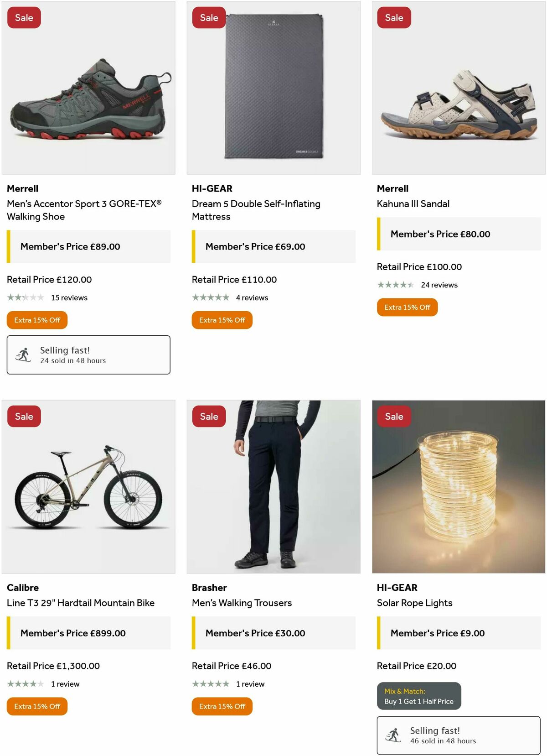The image size is (547, 756).
Task: Click the star rating under the walking trousers
Action: (210, 684)
